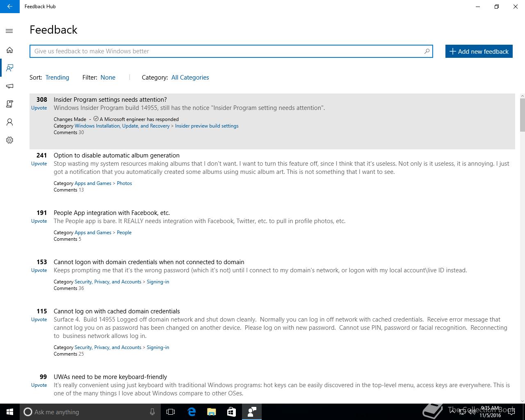Upvote cached domain credentials feedback
The width and height of the screenshot is (525, 420).
pos(39,320)
